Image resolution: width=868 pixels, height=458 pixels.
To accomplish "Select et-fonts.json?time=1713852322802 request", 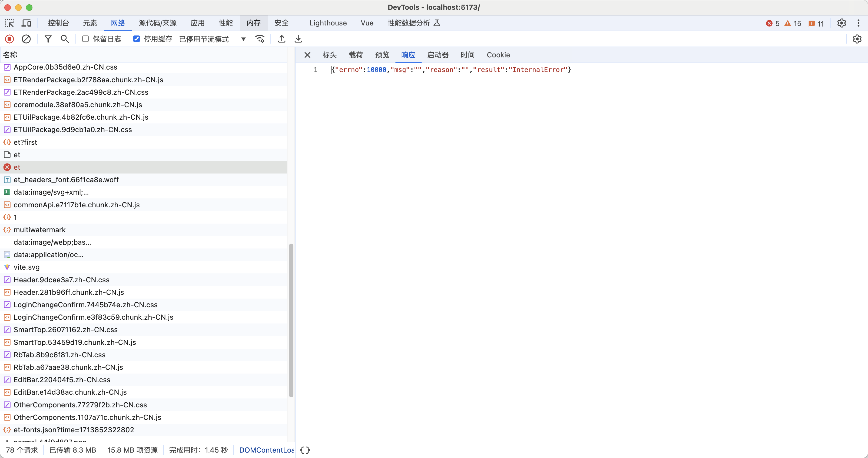I will point(144,430).
